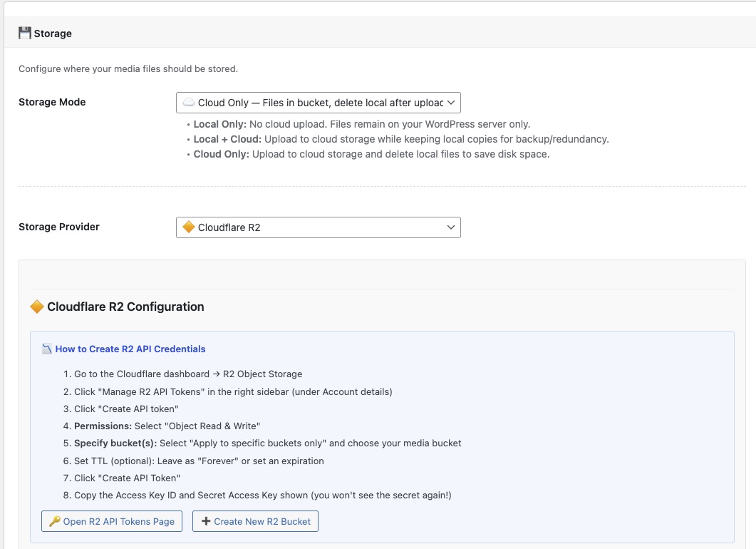This screenshot has width=756, height=549.
Task: Click the chevron on the Storage Mode selector
Action: 451,102
